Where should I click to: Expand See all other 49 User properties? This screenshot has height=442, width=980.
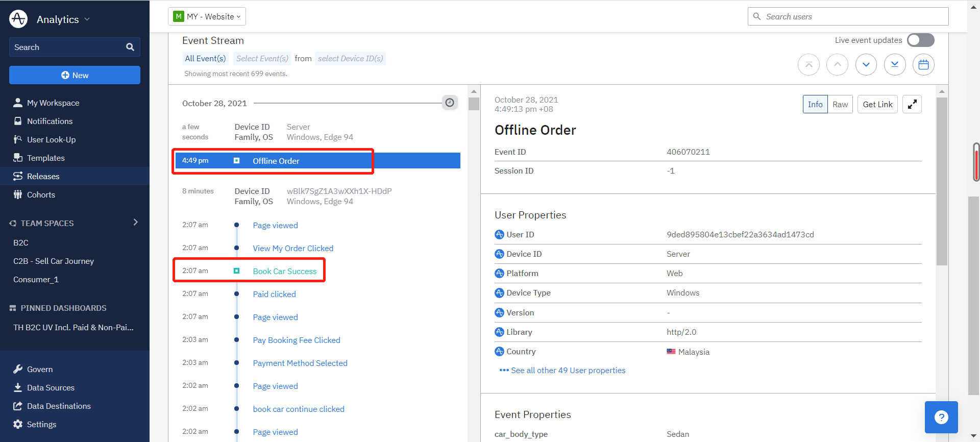pos(568,370)
